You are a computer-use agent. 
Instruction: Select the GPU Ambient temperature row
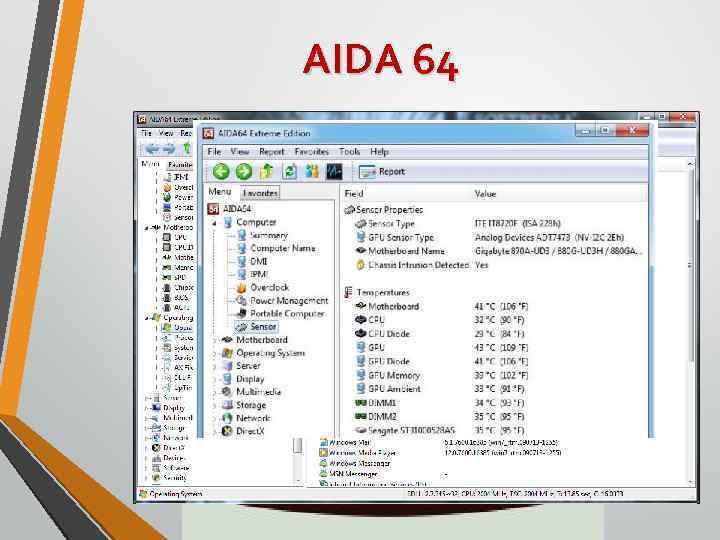pyautogui.click(x=495, y=389)
